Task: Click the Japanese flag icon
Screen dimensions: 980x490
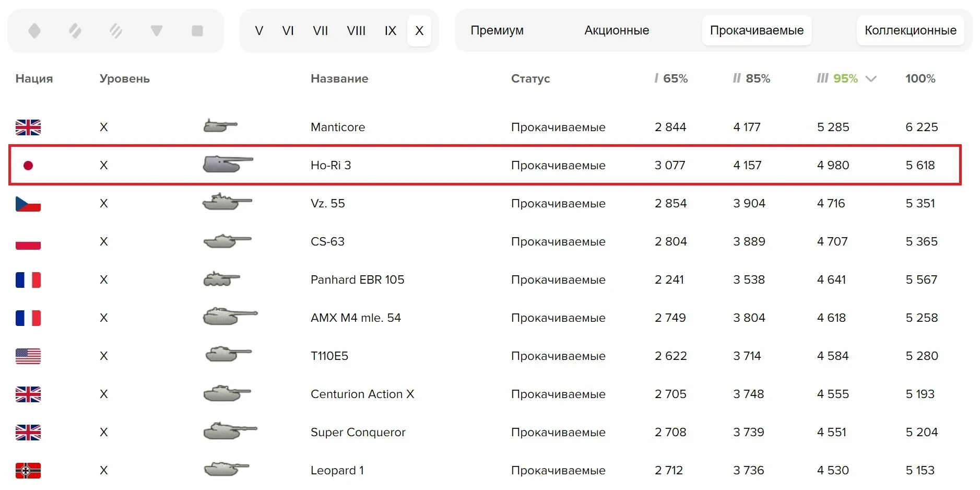Action: tap(28, 166)
